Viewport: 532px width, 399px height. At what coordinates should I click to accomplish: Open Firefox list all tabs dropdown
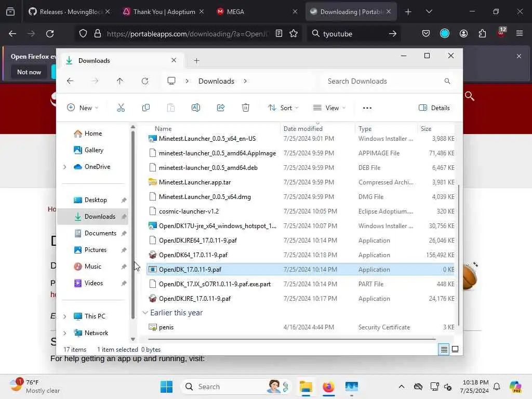click(429, 11)
